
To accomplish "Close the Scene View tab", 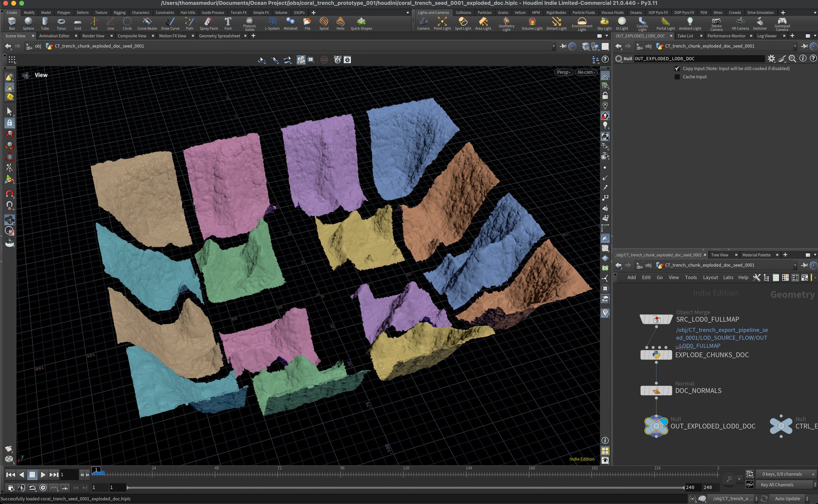I will pos(33,36).
